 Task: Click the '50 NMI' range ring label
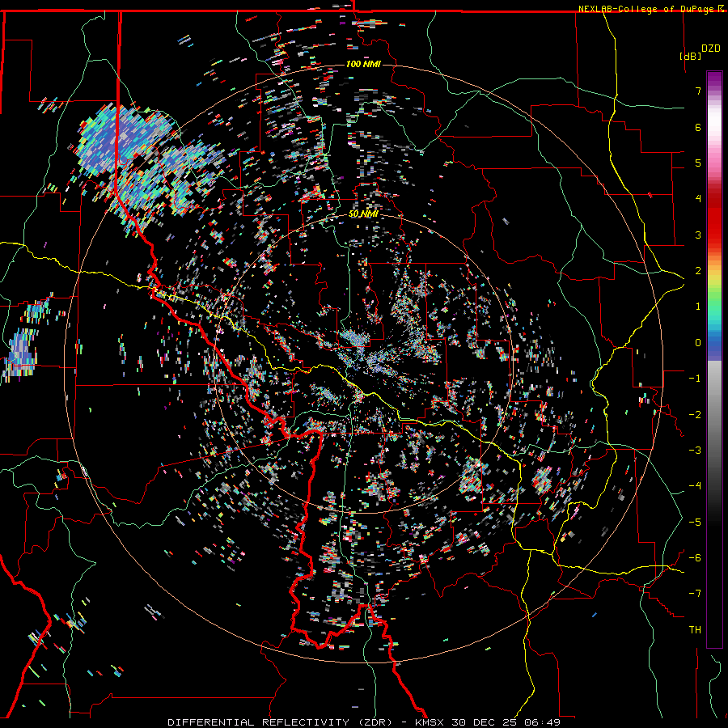pos(363,214)
